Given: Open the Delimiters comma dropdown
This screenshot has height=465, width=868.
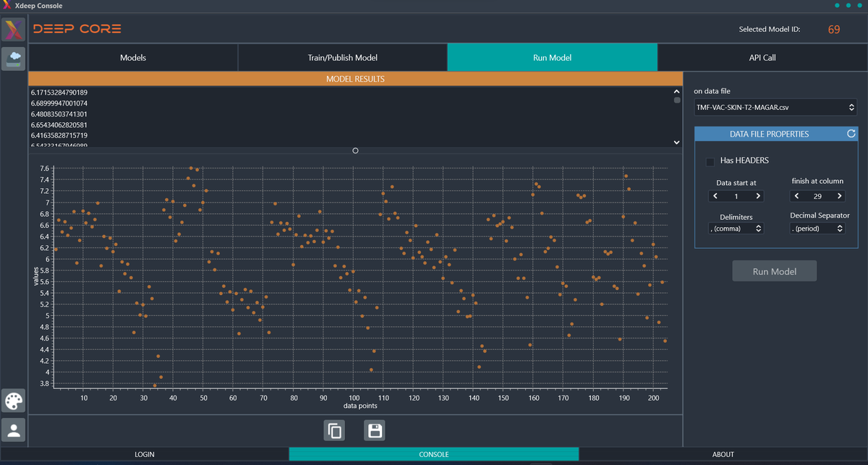Looking at the screenshot, I should (x=736, y=229).
